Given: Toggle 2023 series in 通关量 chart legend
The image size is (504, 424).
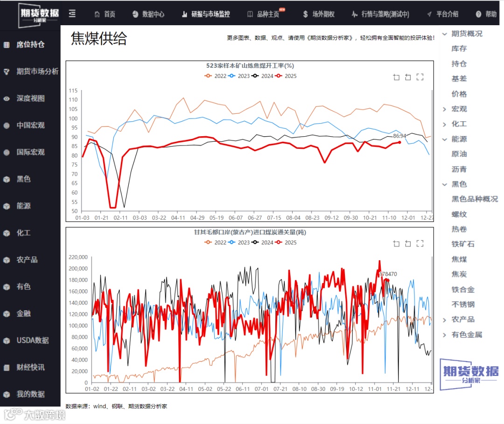Looking at the screenshot, I should 239,243.
